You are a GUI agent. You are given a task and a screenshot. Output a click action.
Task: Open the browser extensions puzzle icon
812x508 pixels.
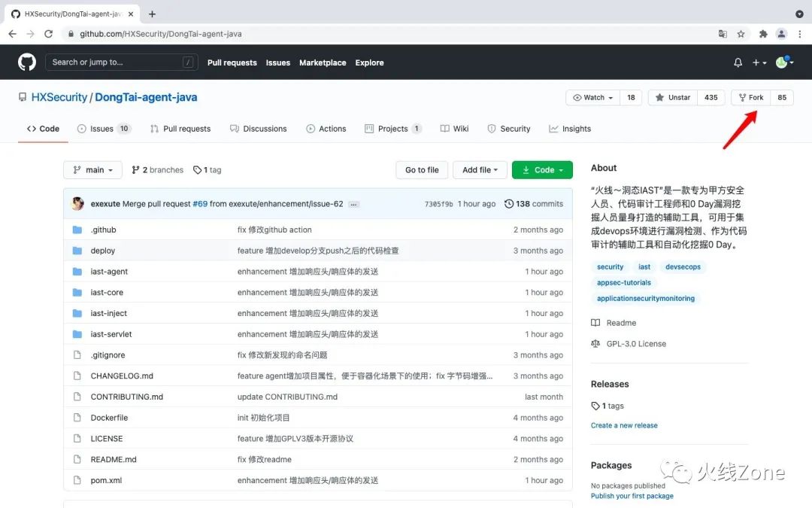click(763, 34)
